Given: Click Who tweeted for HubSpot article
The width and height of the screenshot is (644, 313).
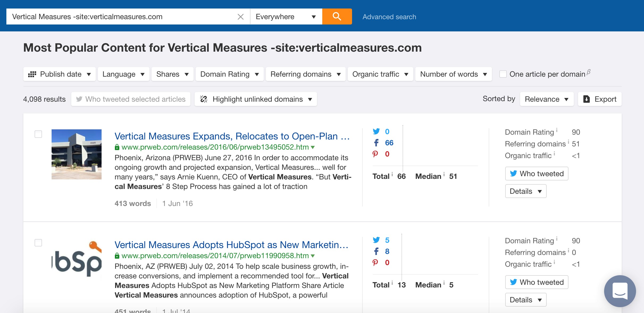Looking at the screenshot, I should (537, 282).
